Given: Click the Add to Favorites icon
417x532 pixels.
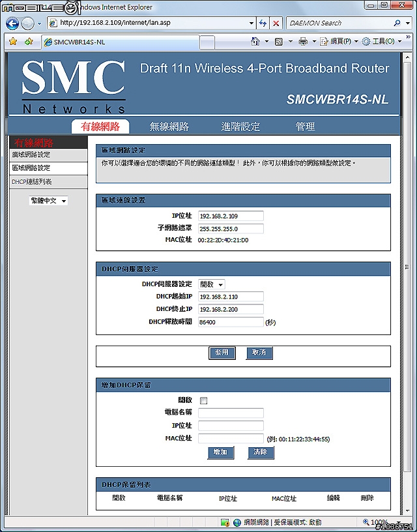Looking at the screenshot, I should (x=29, y=42).
